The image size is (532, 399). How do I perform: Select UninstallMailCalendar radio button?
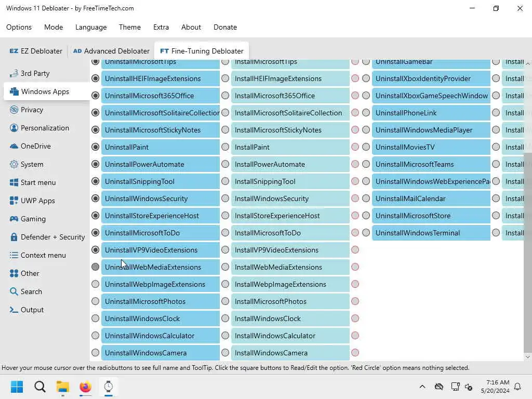coord(366,198)
